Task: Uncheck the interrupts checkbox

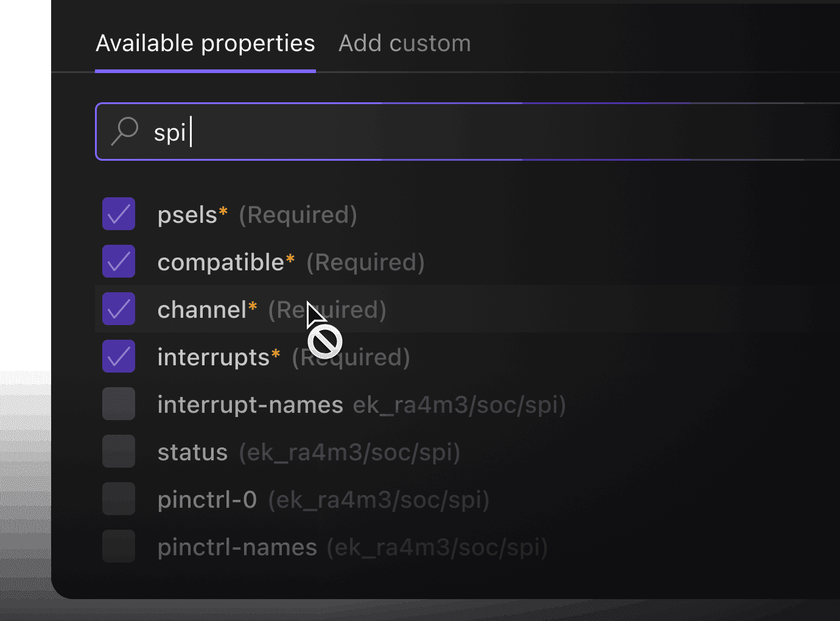Action: coord(119,356)
